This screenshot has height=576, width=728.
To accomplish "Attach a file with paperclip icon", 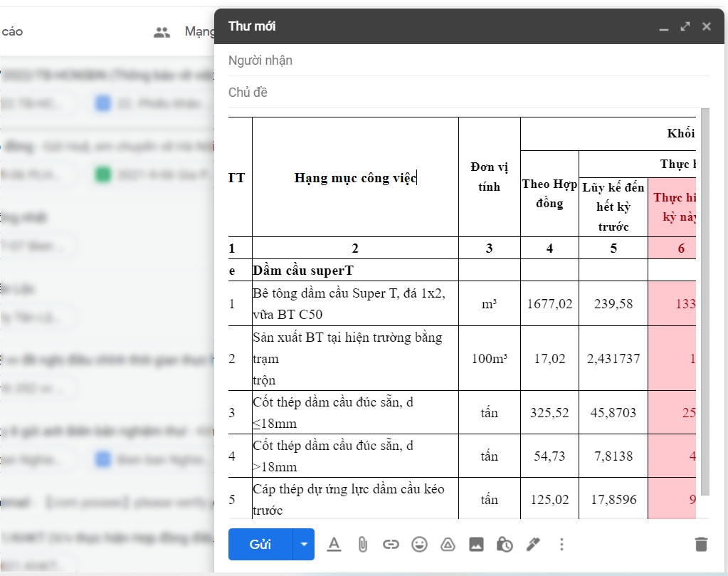I will pyautogui.click(x=363, y=544).
